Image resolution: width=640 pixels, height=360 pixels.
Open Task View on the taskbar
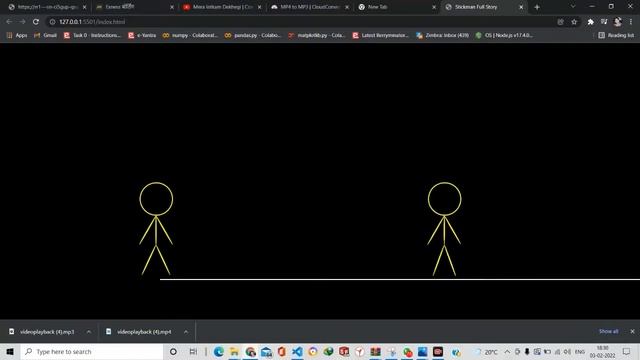click(193, 351)
